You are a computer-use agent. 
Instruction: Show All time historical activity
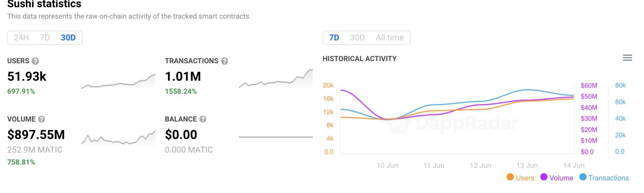point(390,38)
